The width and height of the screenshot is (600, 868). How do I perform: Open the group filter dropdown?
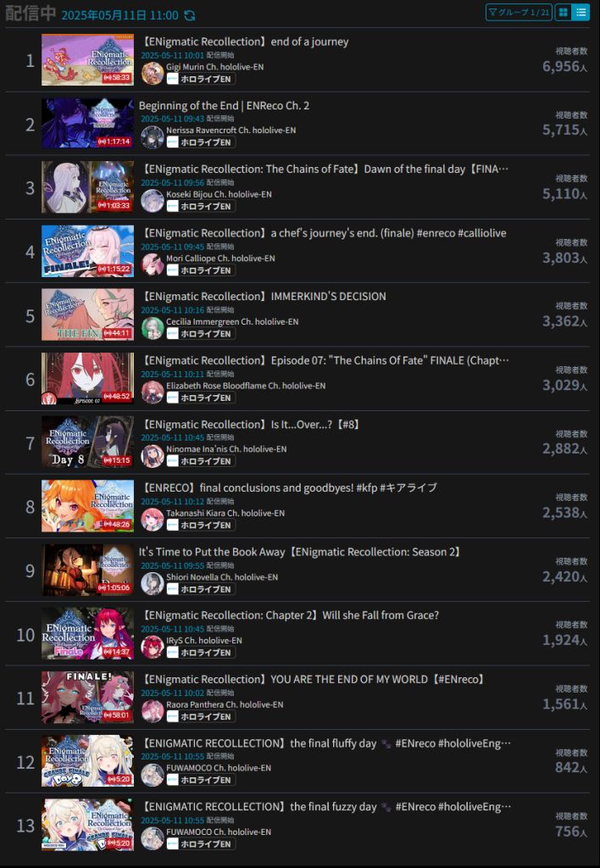coord(519,12)
